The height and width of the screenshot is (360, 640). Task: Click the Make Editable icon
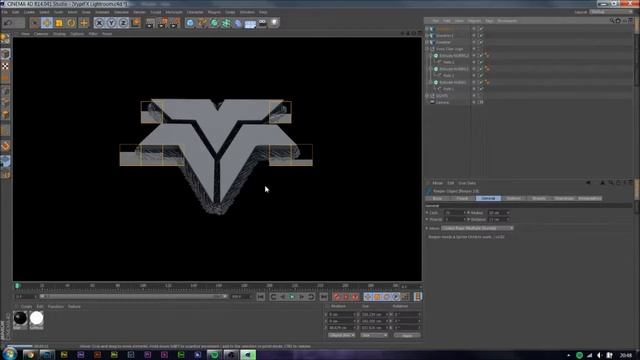click(x=5, y=39)
